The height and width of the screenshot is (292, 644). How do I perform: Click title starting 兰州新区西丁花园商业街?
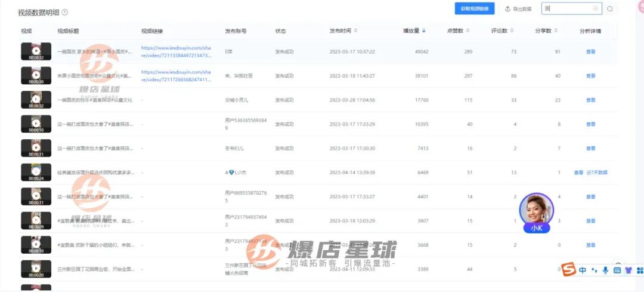(95, 269)
